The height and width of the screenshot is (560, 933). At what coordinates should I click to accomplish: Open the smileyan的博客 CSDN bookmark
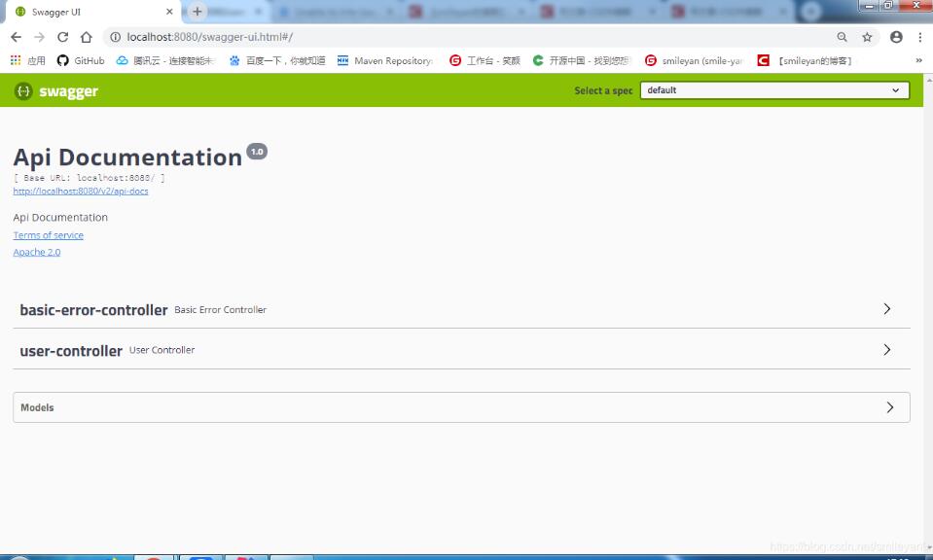[x=815, y=59]
